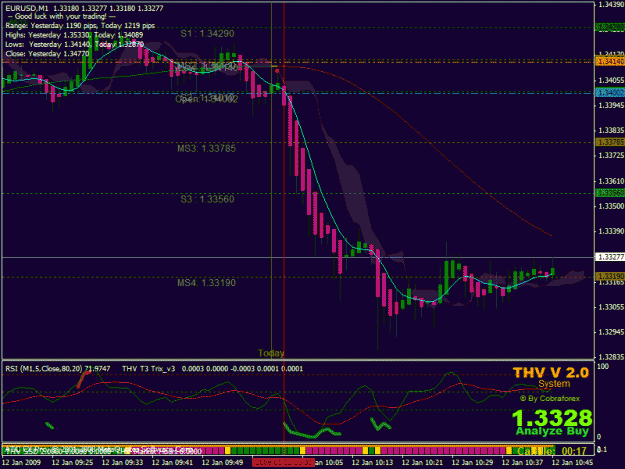The height and width of the screenshot is (469, 625).
Task: Click the 1.33055 price scale value
Action: (611, 307)
